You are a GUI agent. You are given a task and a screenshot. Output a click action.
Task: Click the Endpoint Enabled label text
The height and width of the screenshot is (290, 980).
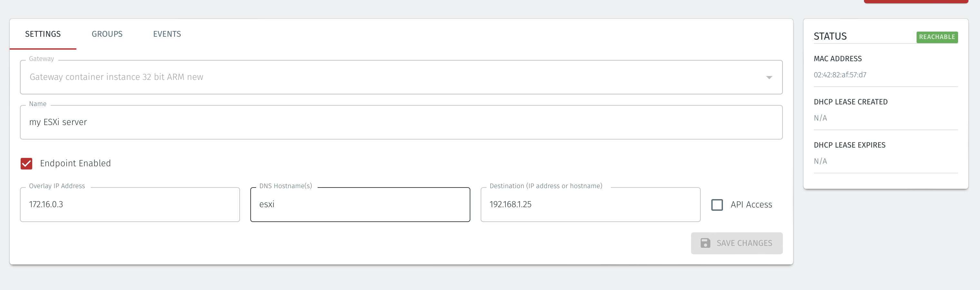pyautogui.click(x=75, y=163)
